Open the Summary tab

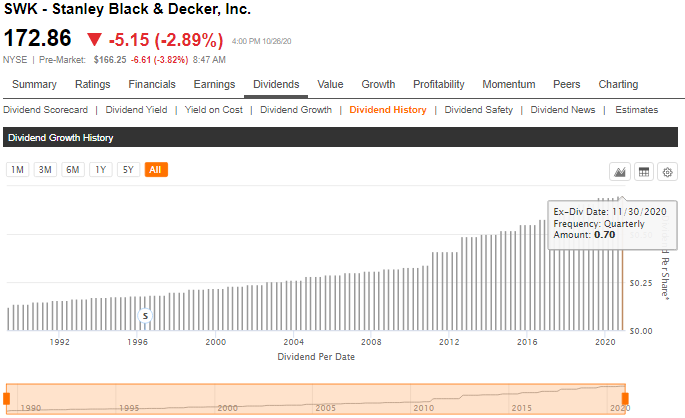(x=35, y=84)
